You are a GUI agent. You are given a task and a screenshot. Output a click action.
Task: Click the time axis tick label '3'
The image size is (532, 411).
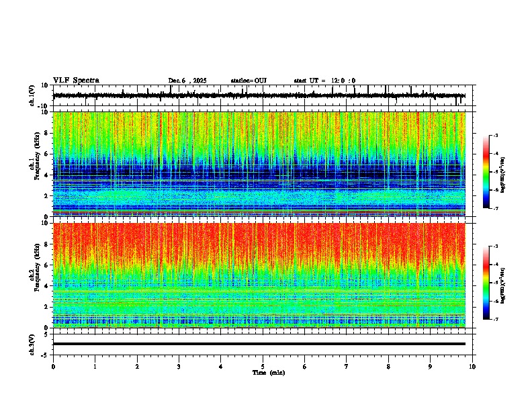(x=179, y=367)
